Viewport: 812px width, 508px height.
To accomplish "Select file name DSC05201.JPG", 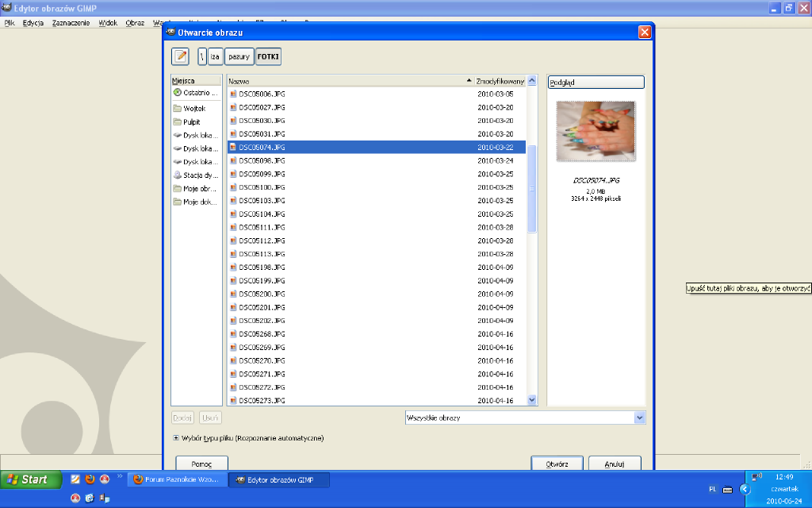I will (x=262, y=307).
